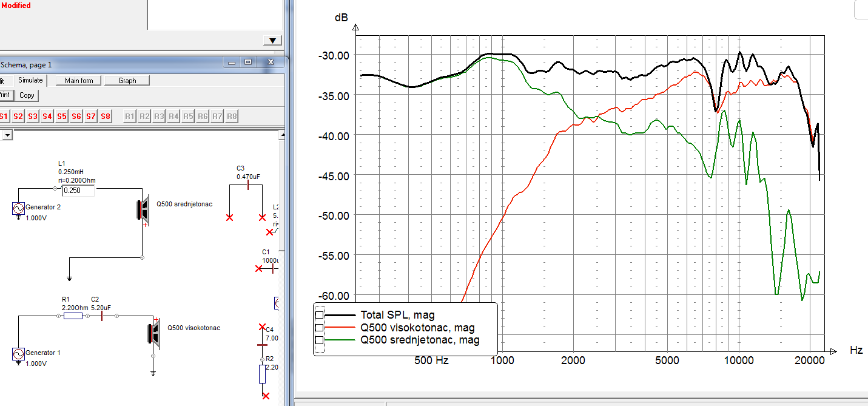Select the Q500 srednjetonac speaker symbol
The height and width of the screenshot is (406, 868).
pos(144,209)
